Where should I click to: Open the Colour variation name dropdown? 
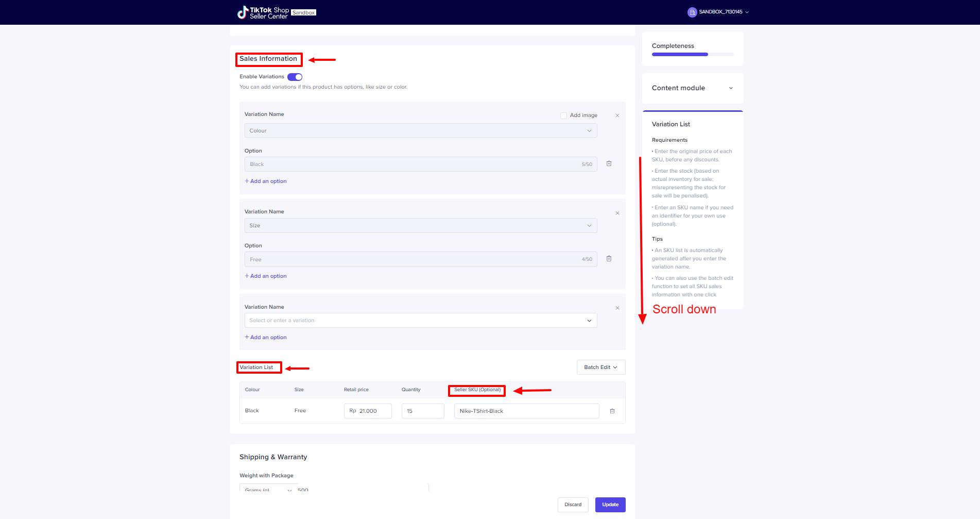click(421, 130)
